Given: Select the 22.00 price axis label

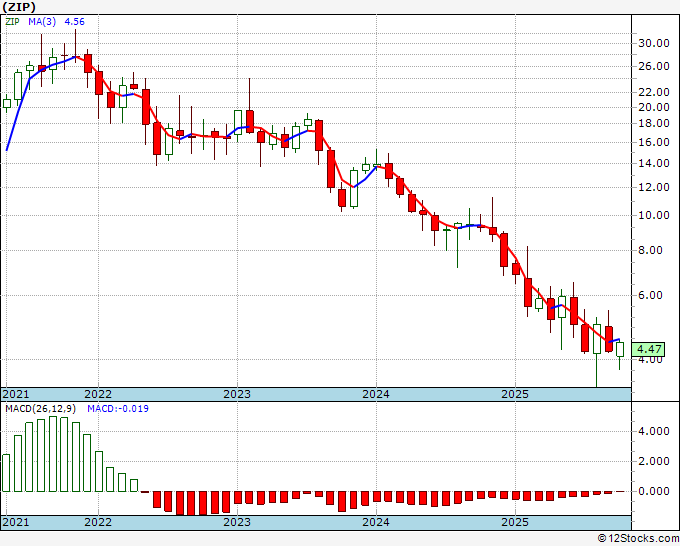Looking at the screenshot, I should pyautogui.click(x=654, y=92).
